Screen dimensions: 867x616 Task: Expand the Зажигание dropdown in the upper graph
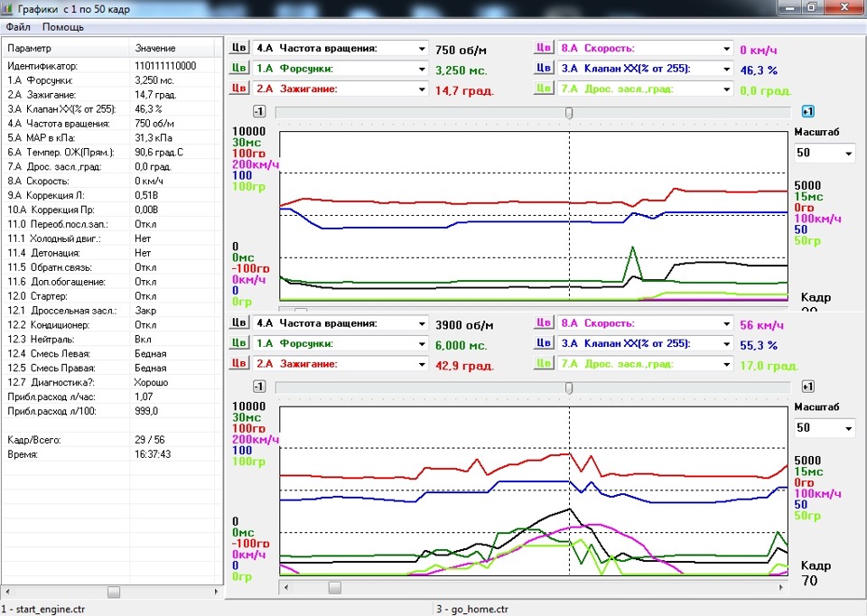click(x=422, y=89)
